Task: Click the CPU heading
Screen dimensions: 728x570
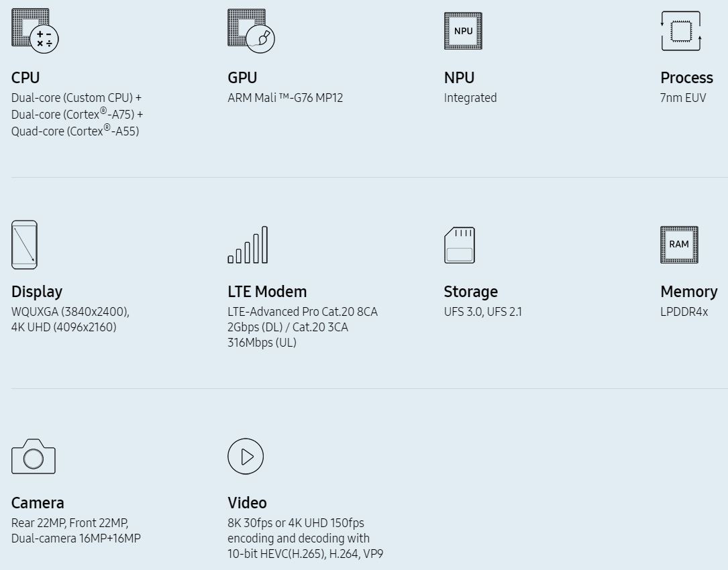Action: pyautogui.click(x=25, y=78)
